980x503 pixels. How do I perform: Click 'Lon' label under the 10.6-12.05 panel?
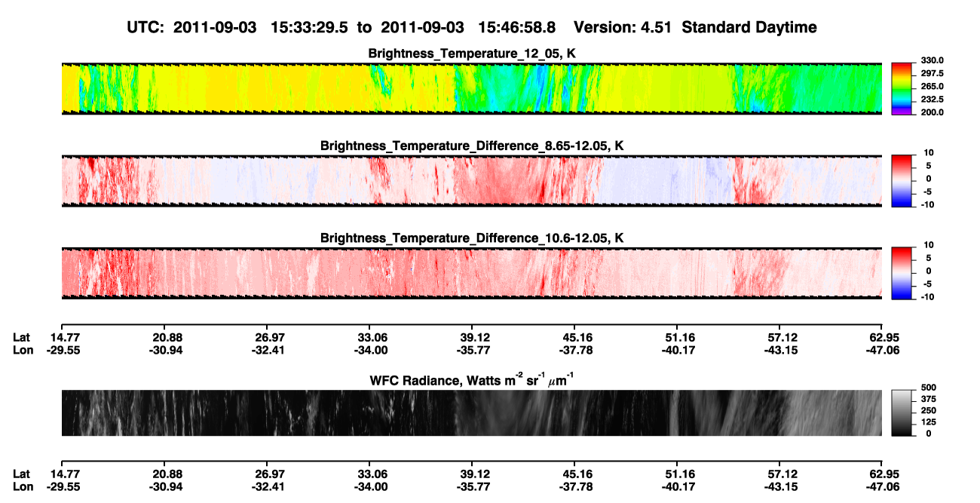tap(23, 350)
